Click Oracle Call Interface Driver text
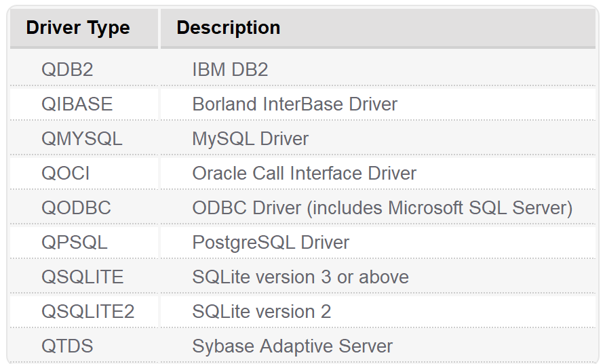 [305, 173]
